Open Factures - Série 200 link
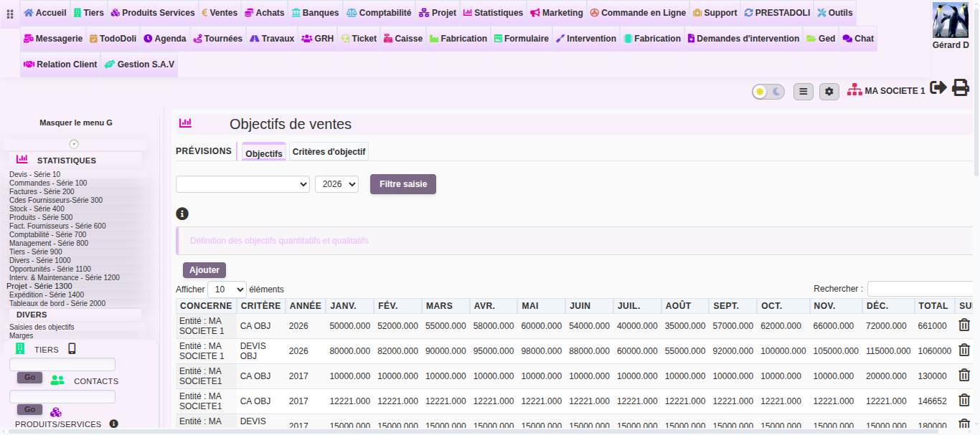Viewport: 980px width, 435px height. [x=42, y=191]
